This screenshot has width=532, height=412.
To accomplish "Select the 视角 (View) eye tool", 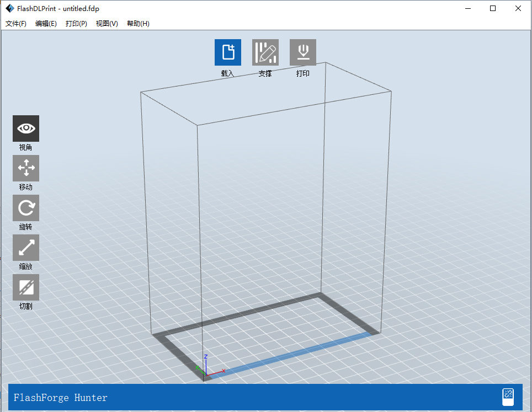I will click(x=26, y=129).
